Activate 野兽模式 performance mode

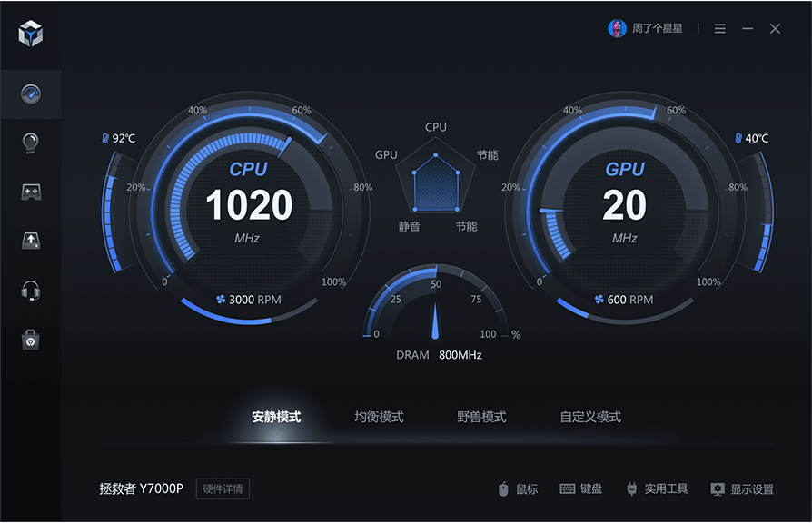pyautogui.click(x=481, y=417)
